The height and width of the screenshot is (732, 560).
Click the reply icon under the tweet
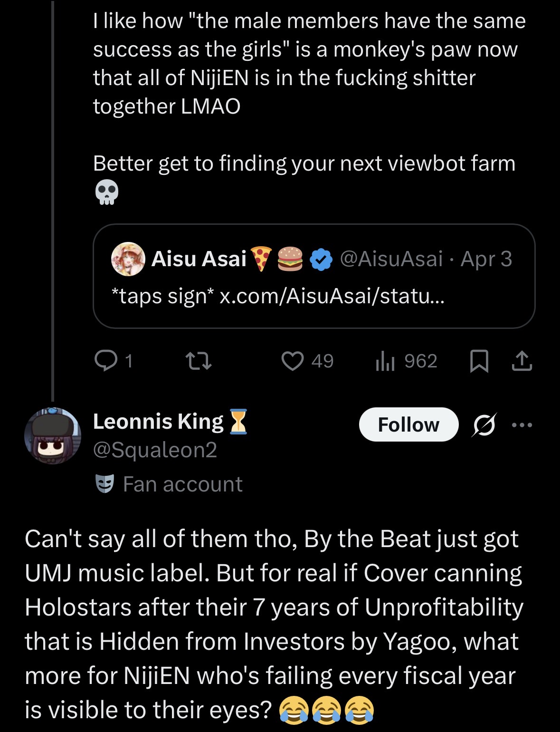pos(106,361)
